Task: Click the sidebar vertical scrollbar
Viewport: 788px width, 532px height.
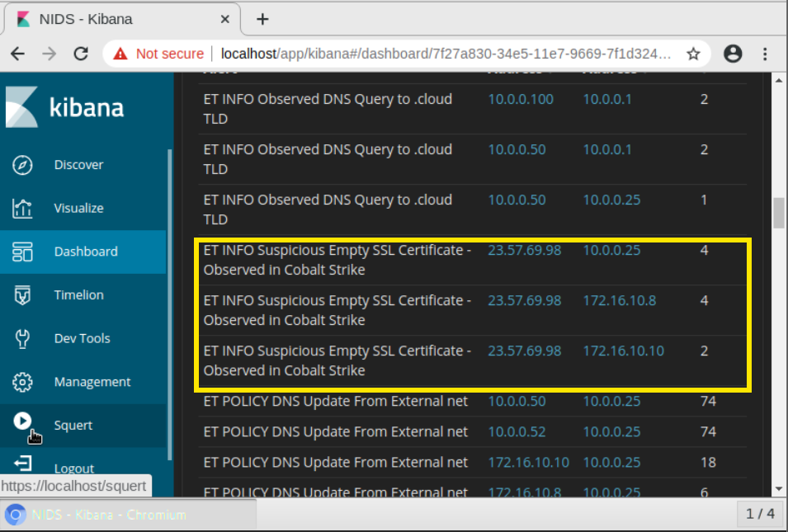Action: [x=170, y=304]
